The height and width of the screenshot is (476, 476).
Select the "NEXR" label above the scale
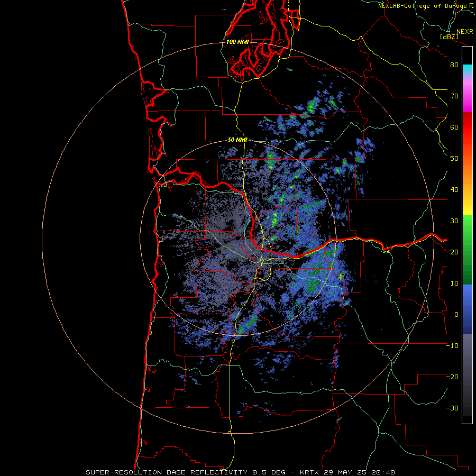click(464, 32)
